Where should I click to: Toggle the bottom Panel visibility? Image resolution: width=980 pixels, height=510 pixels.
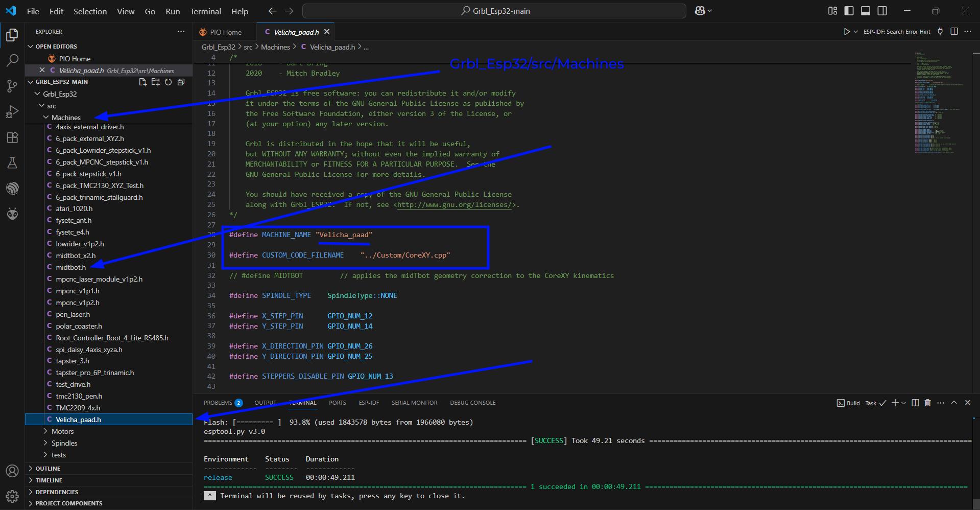point(865,11)
